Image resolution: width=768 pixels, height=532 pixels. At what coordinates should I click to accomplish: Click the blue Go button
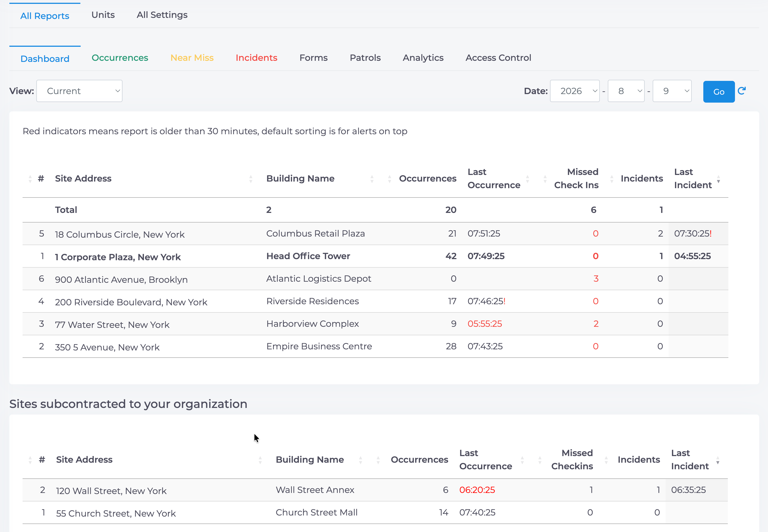[x=719, y=92]
